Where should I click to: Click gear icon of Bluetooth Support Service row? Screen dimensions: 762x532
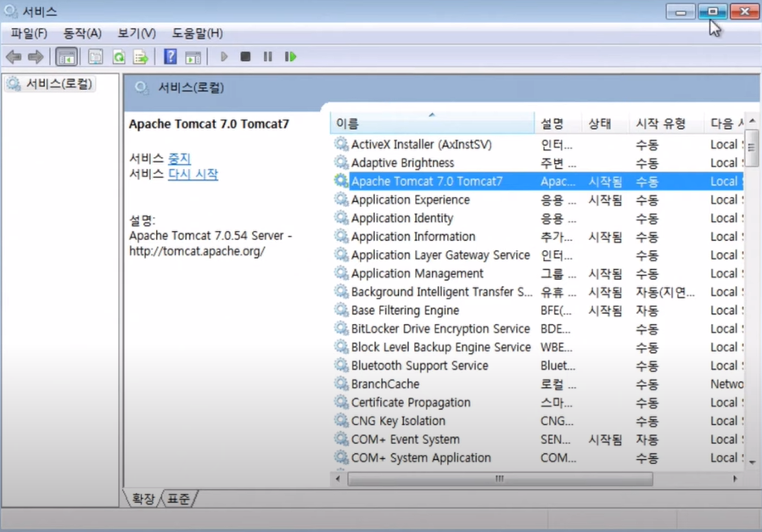tap(341, 366)
